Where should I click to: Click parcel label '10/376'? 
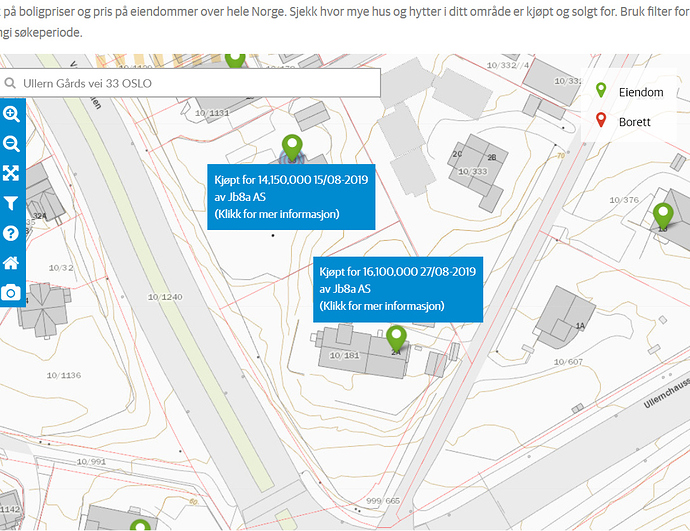(624, 200)
